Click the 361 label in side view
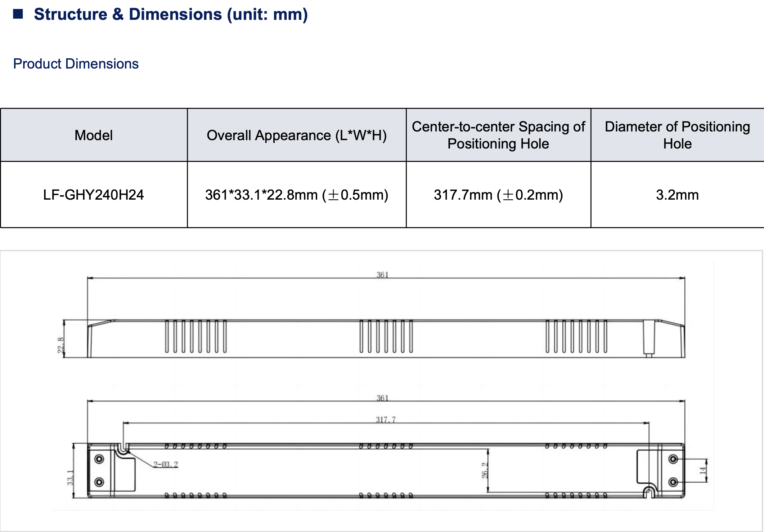This screenshot has height=532, width=764. [382, 275]
